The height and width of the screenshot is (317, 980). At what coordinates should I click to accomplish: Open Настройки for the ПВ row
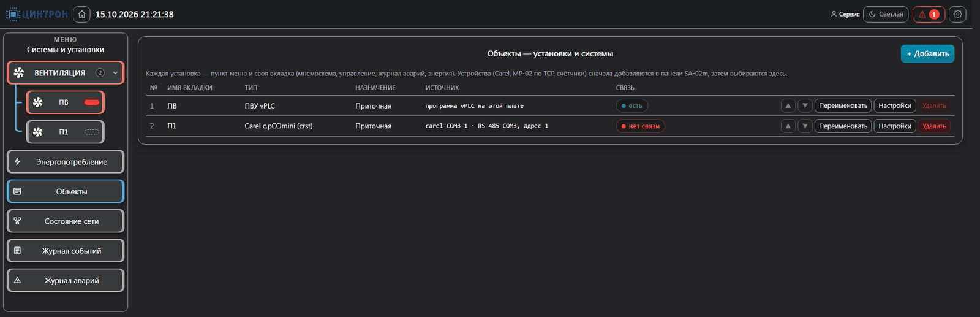pos(894,105)
